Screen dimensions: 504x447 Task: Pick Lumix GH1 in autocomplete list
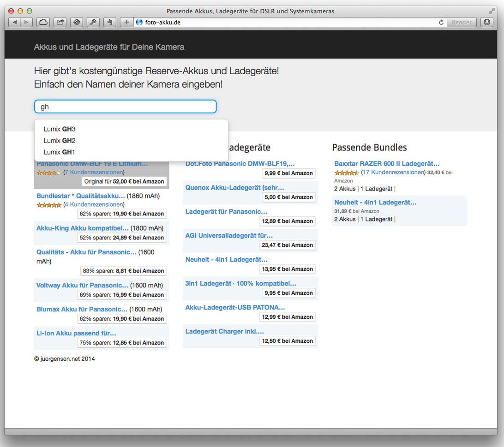[x=60, y=152]
